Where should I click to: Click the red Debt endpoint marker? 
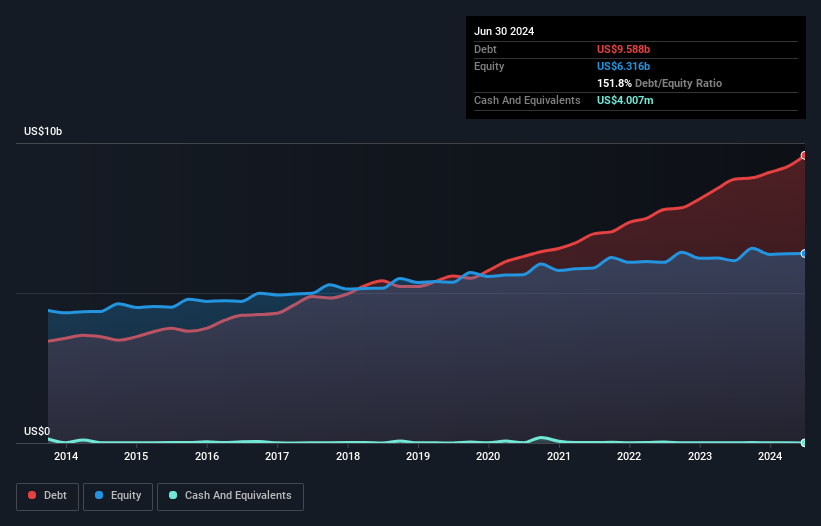804,155
